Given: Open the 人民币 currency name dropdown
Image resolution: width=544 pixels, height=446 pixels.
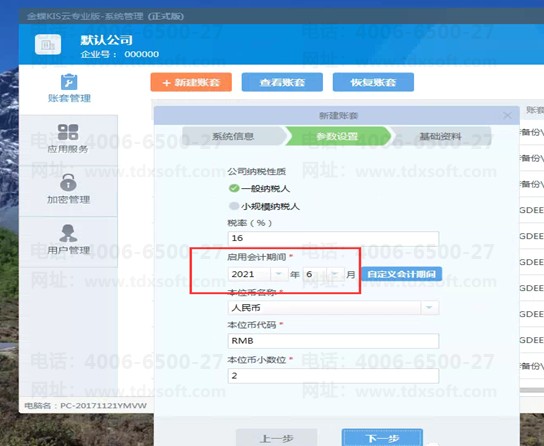Looking at the screenshot, I should (429, 308).
